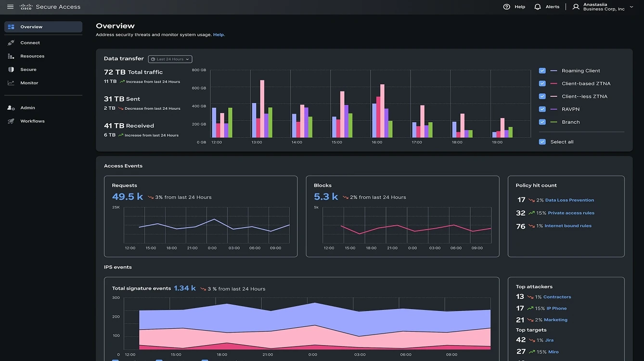Toggle the RAVPN series checkbox
The height and width of the screenshot is (361, 644).
point(542,109)
